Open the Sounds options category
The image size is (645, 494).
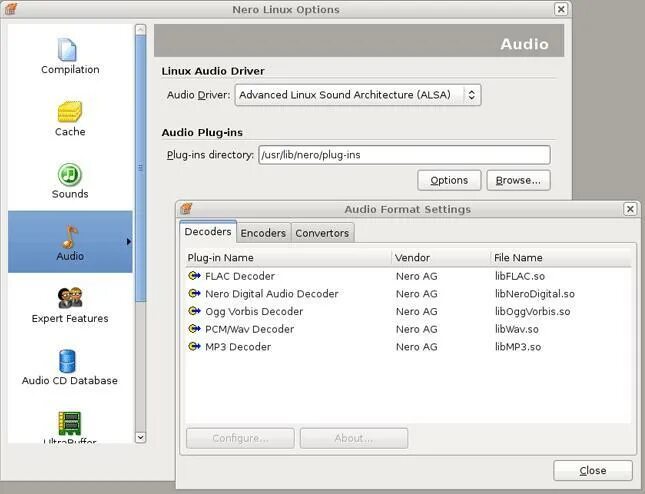point(70,181)
